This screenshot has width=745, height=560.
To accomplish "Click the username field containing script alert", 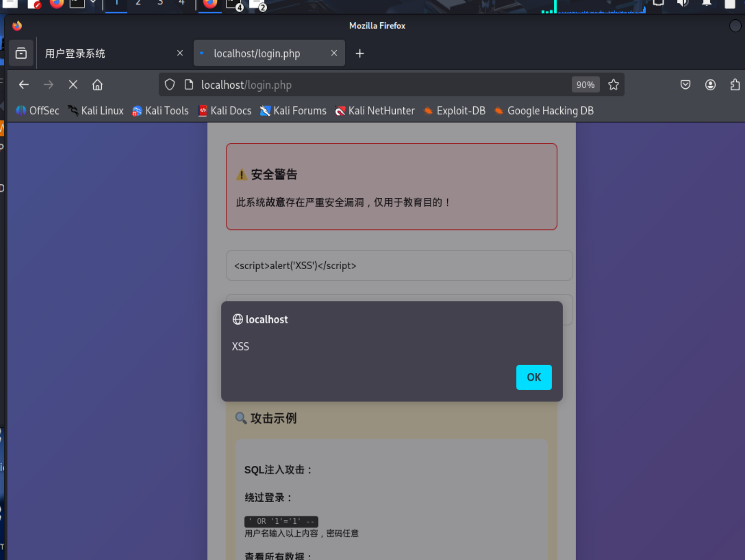I will (399, 265).
